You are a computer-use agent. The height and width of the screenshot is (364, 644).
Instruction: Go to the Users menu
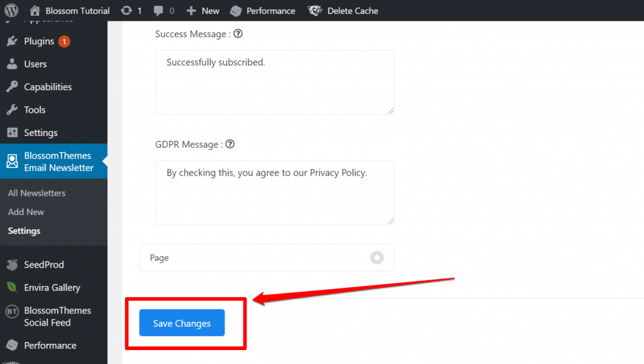point(35,64)
